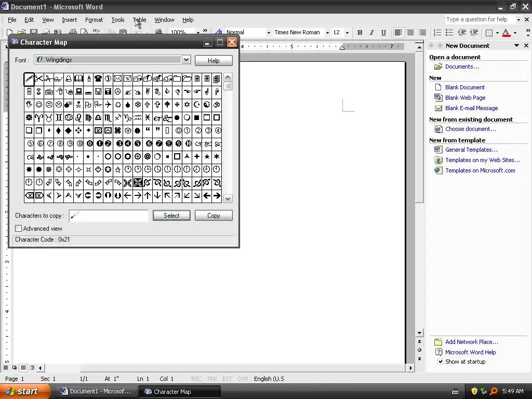Open the New Document pane menu arrow
The height and width of the screenshot is (399, 532).
click(516, 46)
